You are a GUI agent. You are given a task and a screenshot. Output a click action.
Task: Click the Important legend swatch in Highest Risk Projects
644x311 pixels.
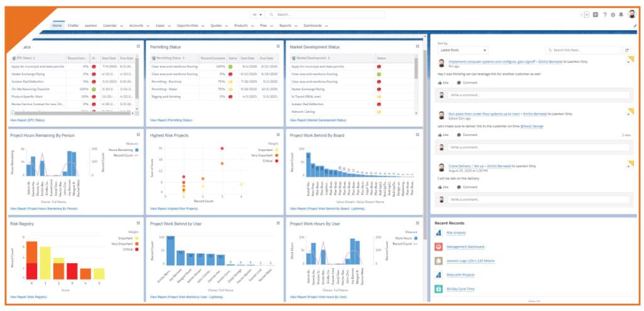[x=277, y=150]
